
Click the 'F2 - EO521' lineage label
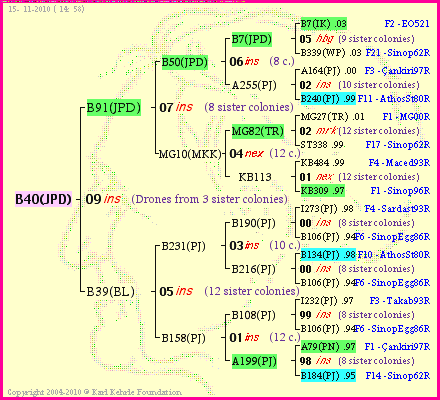pyautogui.click(x=407, y=24)
